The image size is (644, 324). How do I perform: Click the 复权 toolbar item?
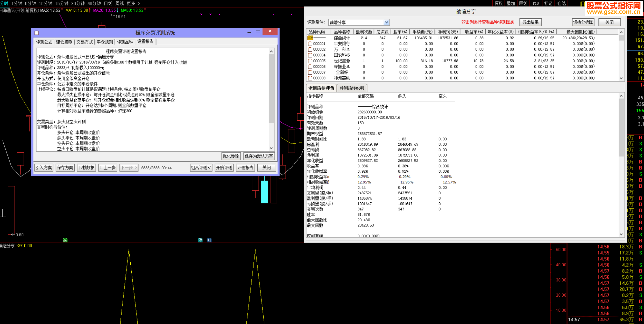[x=499, y=3]
